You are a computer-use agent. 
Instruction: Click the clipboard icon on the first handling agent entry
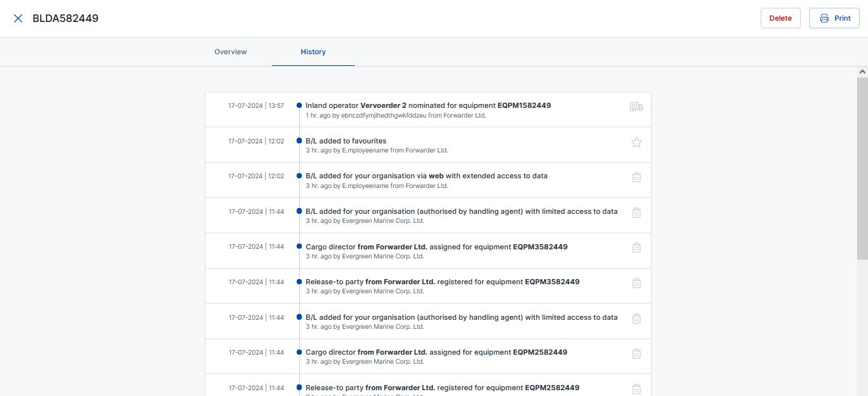click(636, 212)
